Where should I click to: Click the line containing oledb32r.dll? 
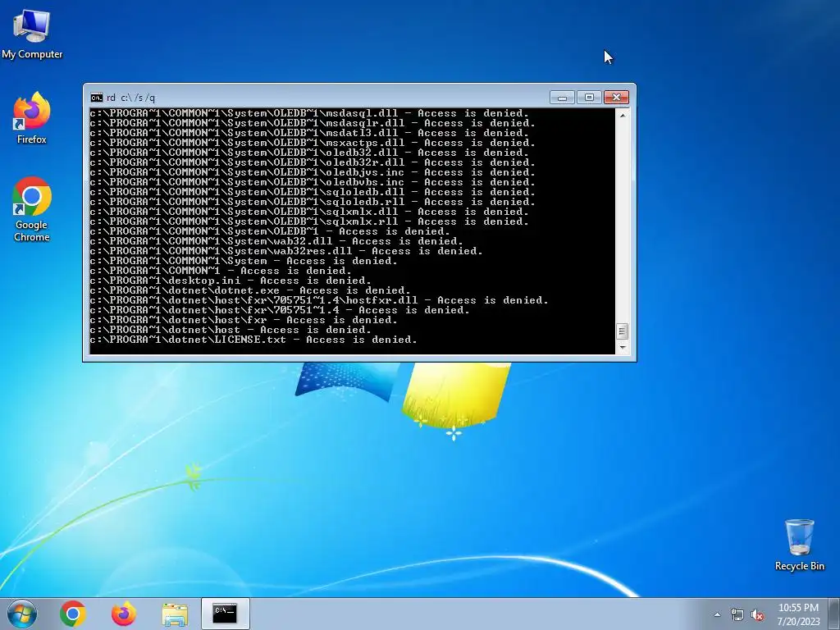click(313, 162)
